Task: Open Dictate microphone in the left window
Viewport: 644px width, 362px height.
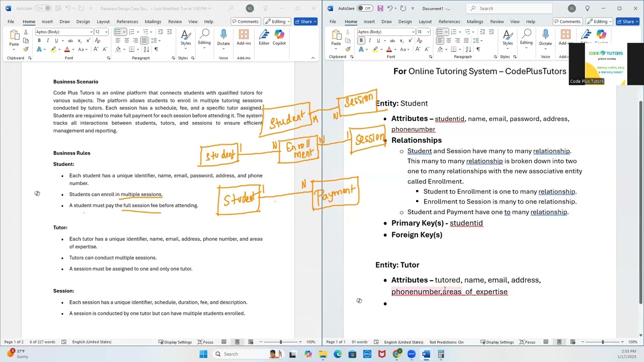Action: tap(223, 38)
